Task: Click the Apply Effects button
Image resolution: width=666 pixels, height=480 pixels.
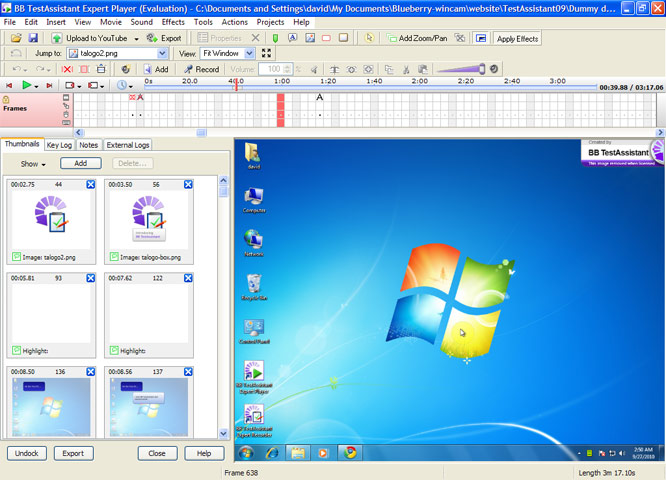Action: point(517,38)
